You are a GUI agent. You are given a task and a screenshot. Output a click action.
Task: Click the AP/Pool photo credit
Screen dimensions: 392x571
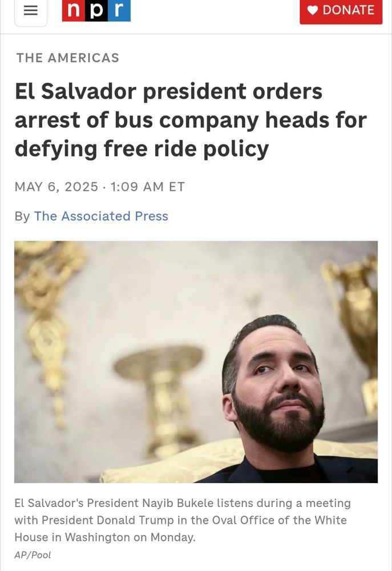[x=33, y=555]
